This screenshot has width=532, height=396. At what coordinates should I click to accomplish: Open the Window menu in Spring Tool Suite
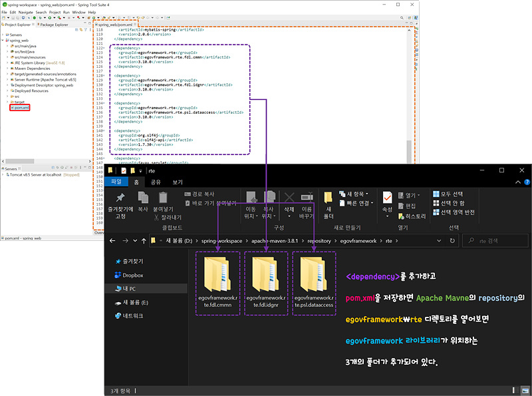point(78,12)
